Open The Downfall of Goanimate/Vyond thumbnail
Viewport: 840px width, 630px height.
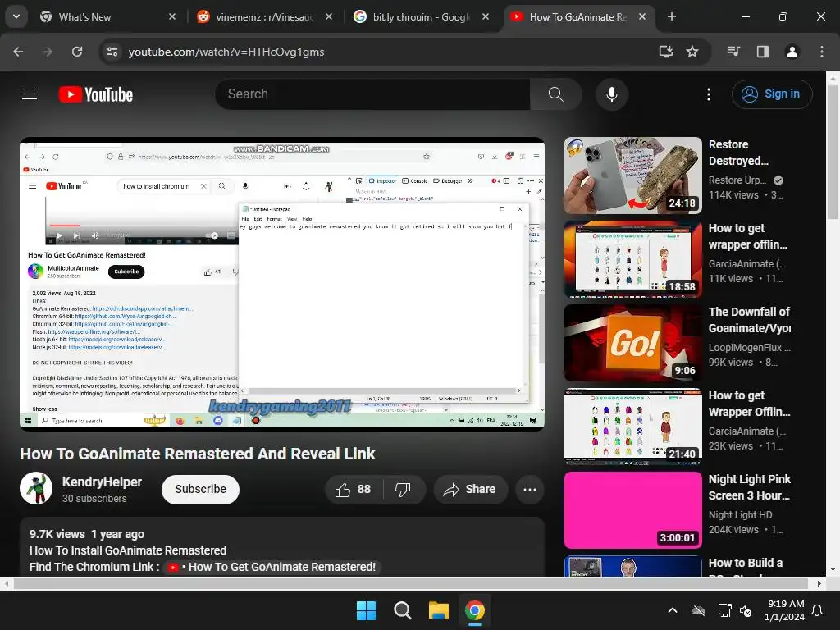click(x=632, y=343)
